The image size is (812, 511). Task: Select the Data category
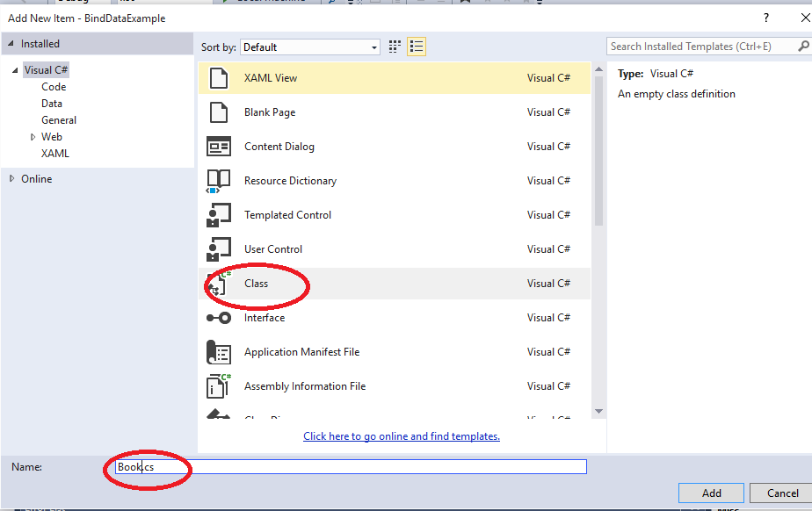click(52, 104)
